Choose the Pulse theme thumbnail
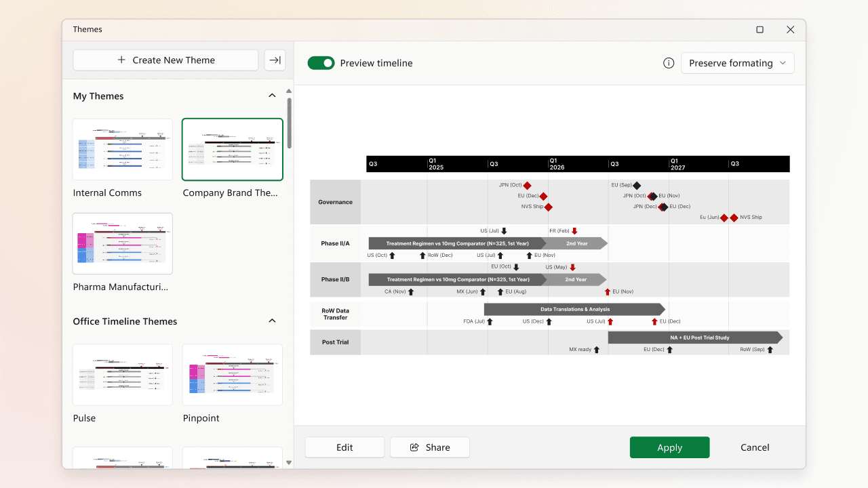The width and height of the screenshot is (868, 488). [123, 375]
